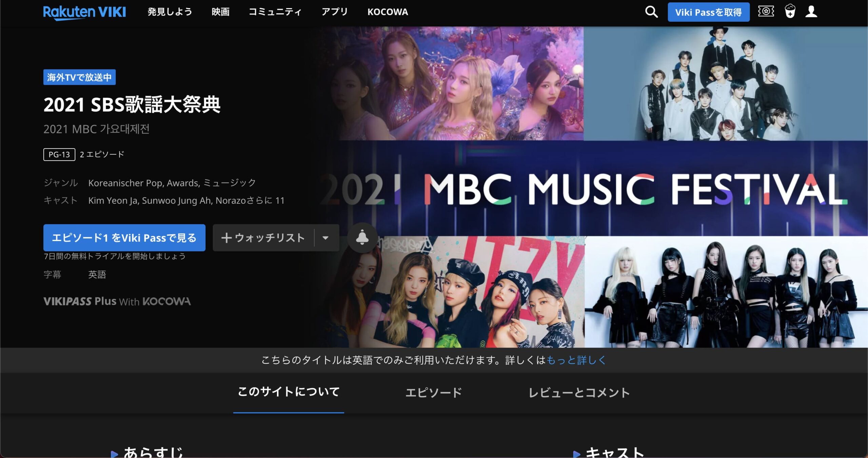Select the このサイトについて tab

tap(289, 392)
